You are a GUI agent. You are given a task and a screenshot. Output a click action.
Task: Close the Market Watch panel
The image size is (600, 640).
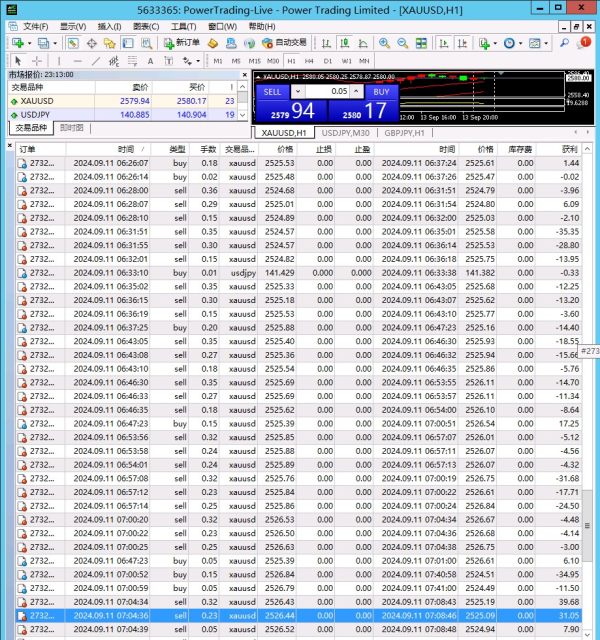click(x=244, y=75)
